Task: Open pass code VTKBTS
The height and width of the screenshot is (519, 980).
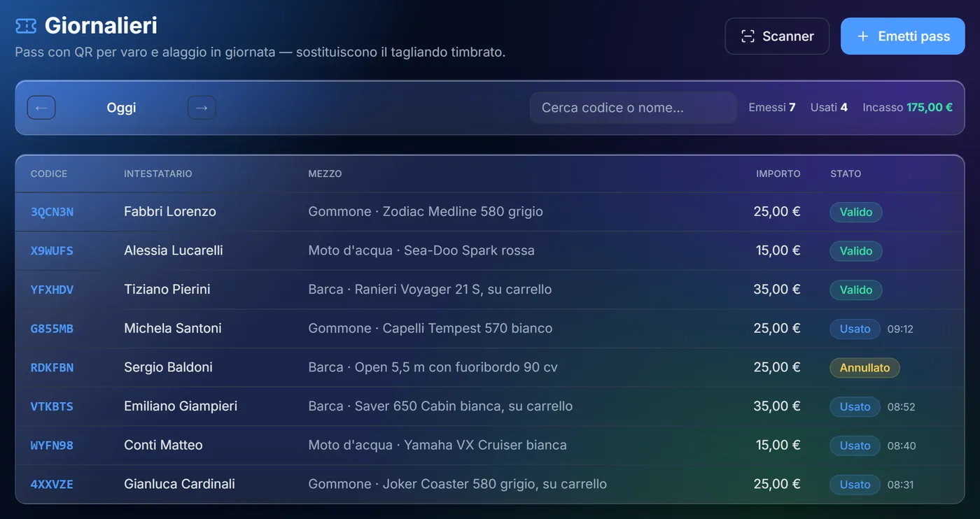Action: (52, 406)
